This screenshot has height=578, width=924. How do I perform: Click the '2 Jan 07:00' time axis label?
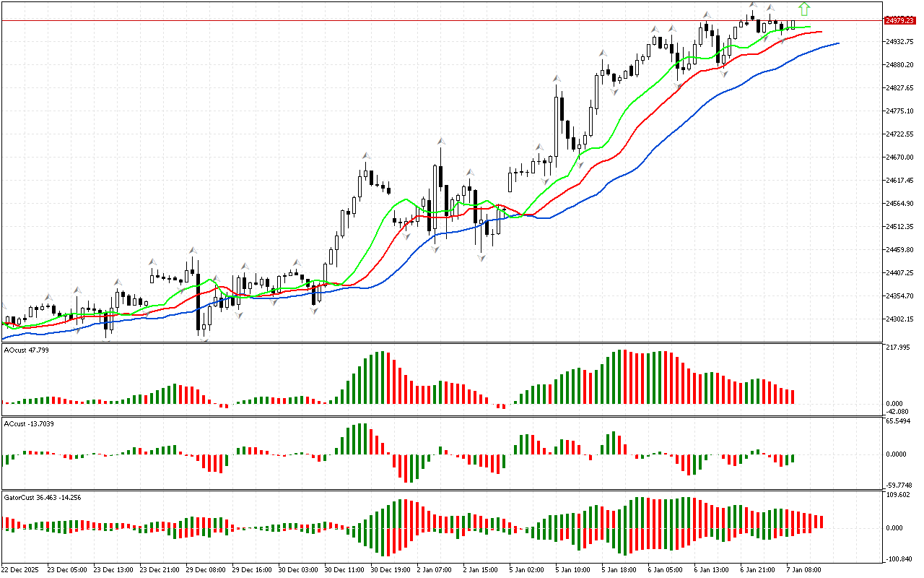click(433, 569)
